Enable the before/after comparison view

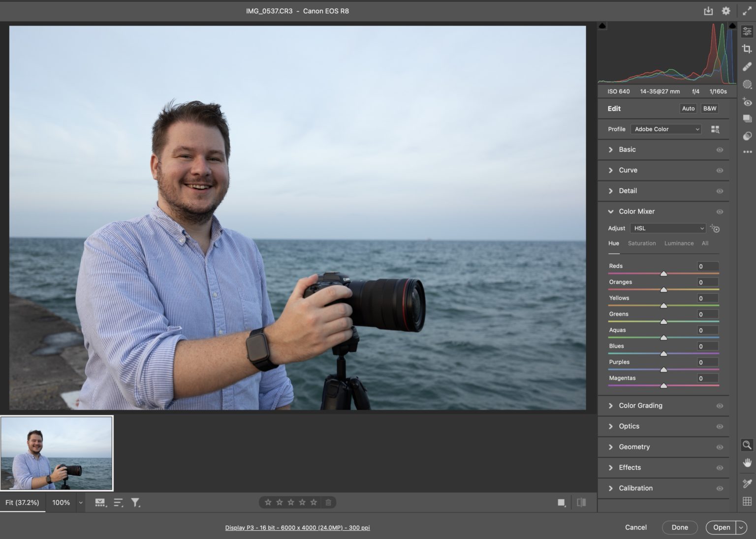click(581, 502)
